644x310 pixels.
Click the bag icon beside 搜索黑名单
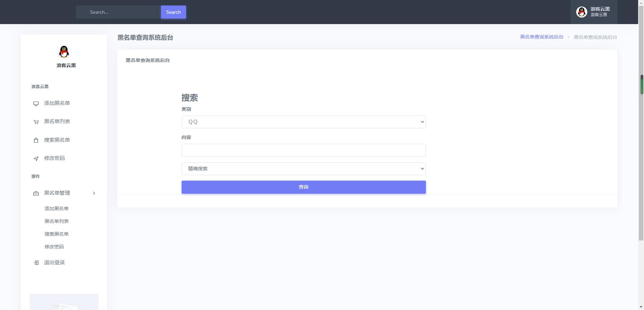point(36,140)
